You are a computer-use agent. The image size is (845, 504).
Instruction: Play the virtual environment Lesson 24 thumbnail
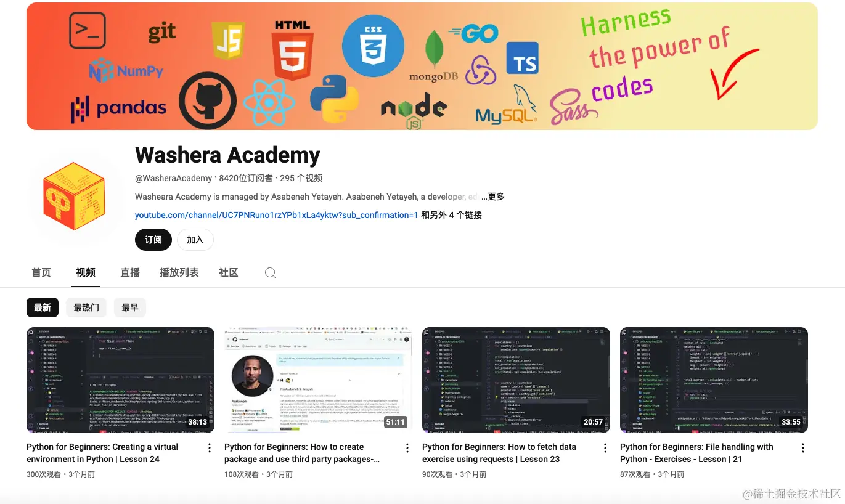(121, 380)
